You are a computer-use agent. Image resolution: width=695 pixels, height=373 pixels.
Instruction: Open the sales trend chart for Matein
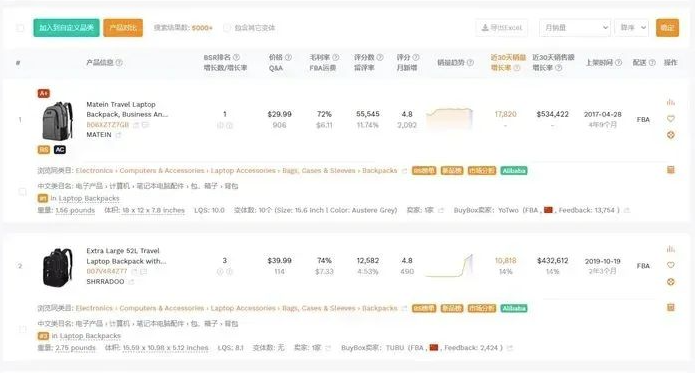(449, 119)
